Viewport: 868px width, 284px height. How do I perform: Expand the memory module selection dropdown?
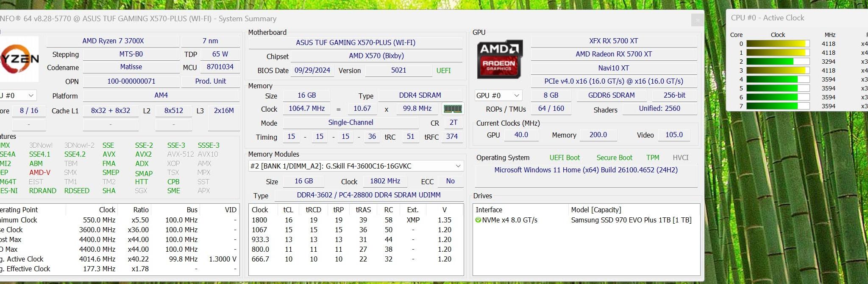[x=356, y=166]
